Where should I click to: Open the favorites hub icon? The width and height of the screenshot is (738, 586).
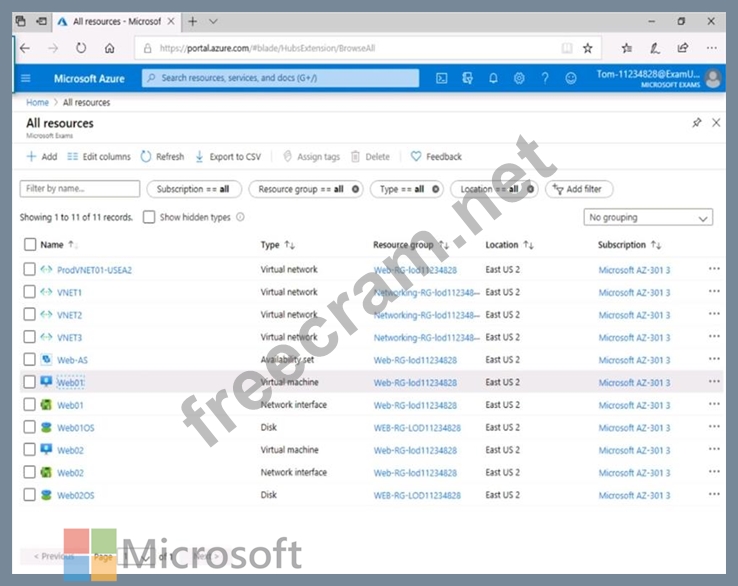pyautogui.click(x=626, y=48)
